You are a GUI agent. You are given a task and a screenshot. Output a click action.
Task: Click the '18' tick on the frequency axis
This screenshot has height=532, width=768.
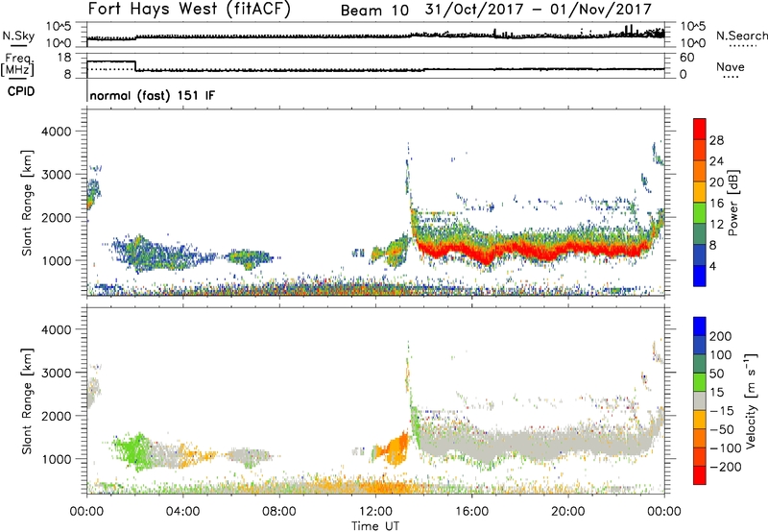(64, 58)
